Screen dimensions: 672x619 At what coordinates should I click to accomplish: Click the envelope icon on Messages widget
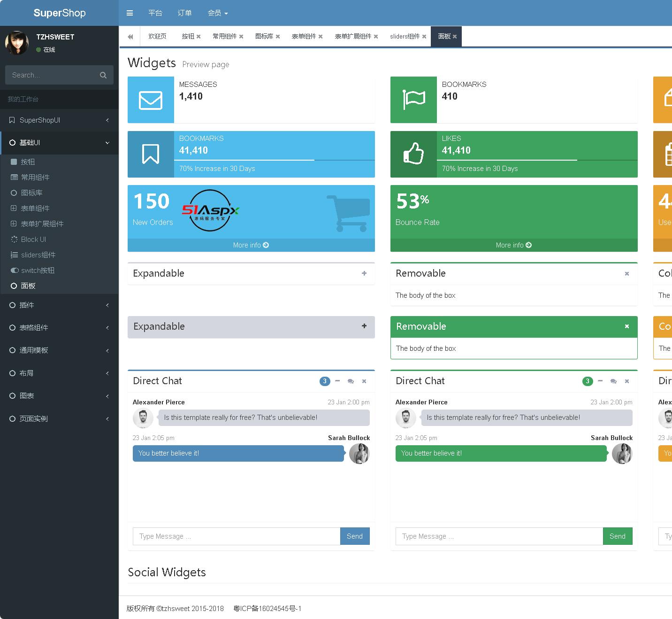click(151, 100)
